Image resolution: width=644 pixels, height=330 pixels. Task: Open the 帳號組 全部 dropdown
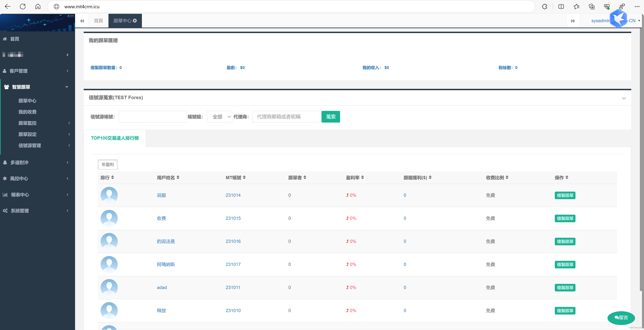pyautogui.click(x=219, y=117)
